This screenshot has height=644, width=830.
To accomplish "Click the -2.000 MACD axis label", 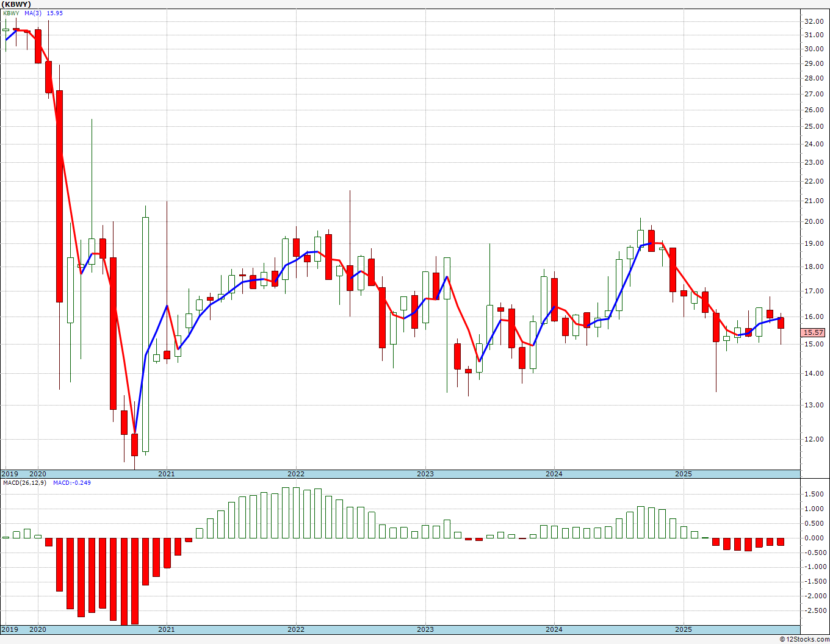I will coord(814,596).
